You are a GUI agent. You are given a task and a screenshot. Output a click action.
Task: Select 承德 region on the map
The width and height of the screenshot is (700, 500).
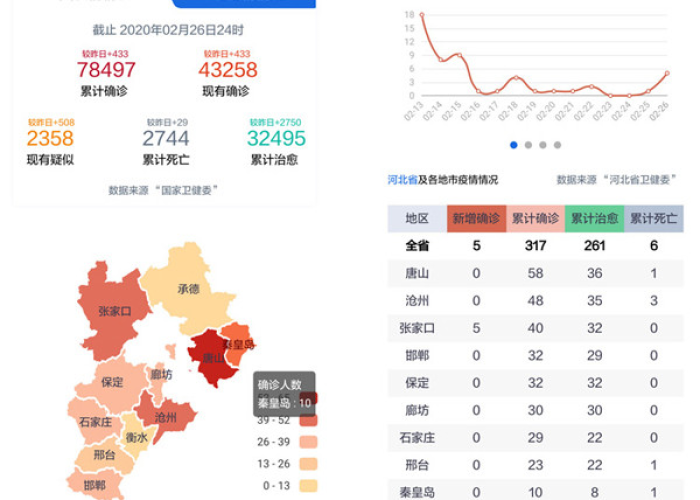188,289
